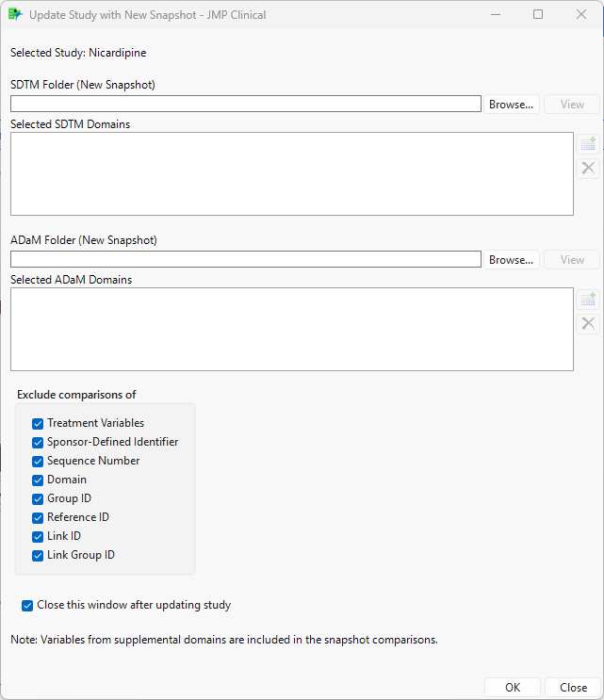Browse for the SDTM folder
Screen dimensions: 604x700
click(512, 105)
